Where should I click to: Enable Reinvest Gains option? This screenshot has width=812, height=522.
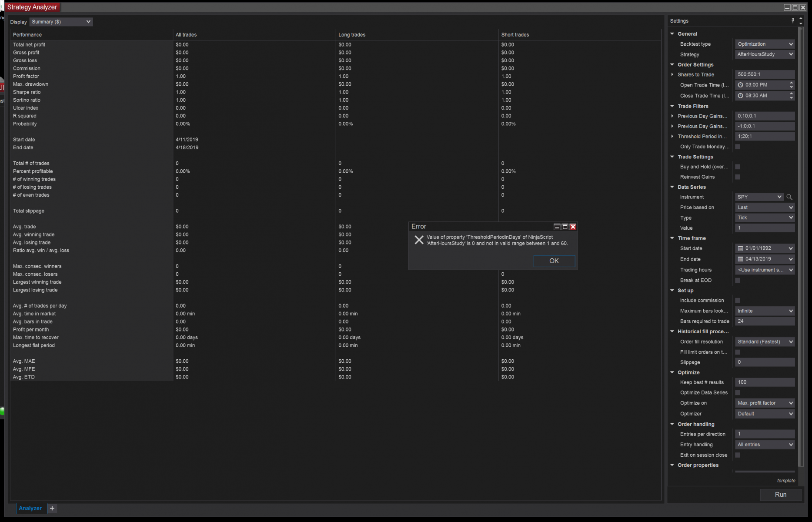(x=738, y=177)
